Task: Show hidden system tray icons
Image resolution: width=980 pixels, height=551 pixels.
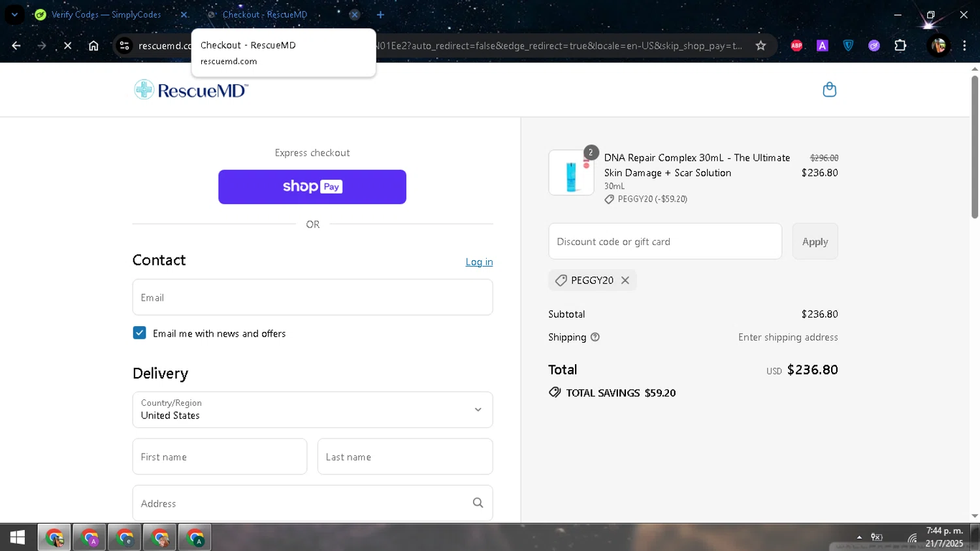Action: (859, 537)
